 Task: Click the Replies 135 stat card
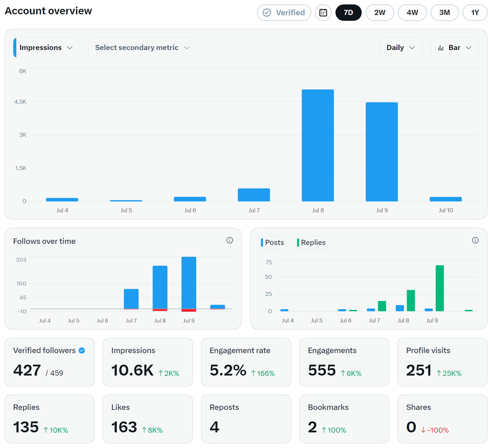click(50, 419)
